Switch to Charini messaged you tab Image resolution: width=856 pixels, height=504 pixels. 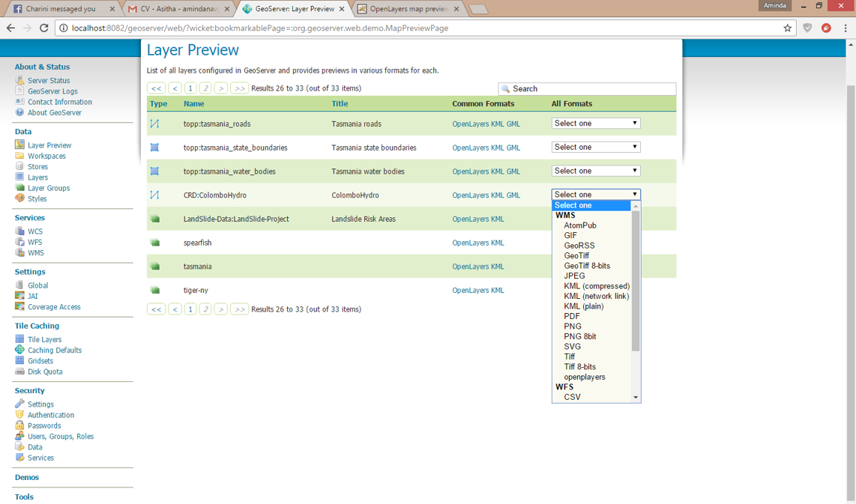(x=63, y=9)
